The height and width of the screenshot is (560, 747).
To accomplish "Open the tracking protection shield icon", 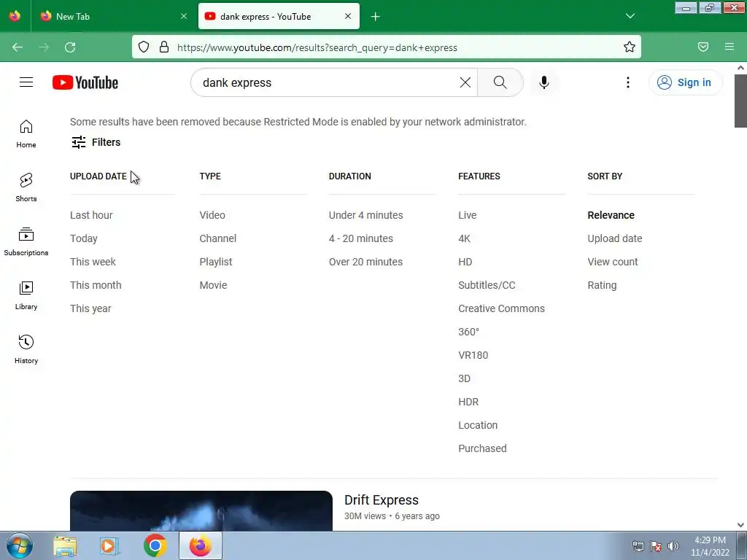I will pyautogui.click(x=144, y=47).
